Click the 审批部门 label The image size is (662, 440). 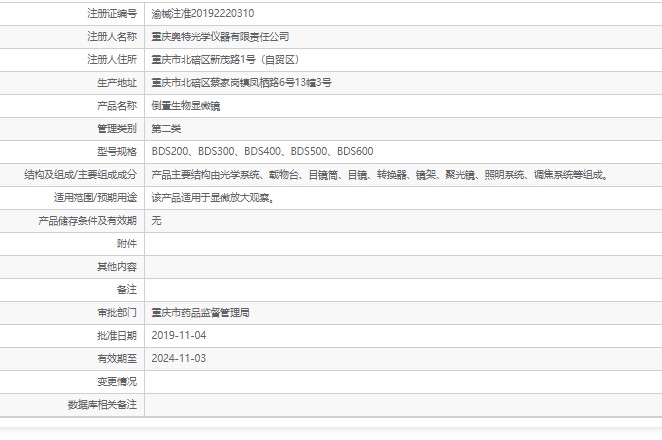(117, 312)
